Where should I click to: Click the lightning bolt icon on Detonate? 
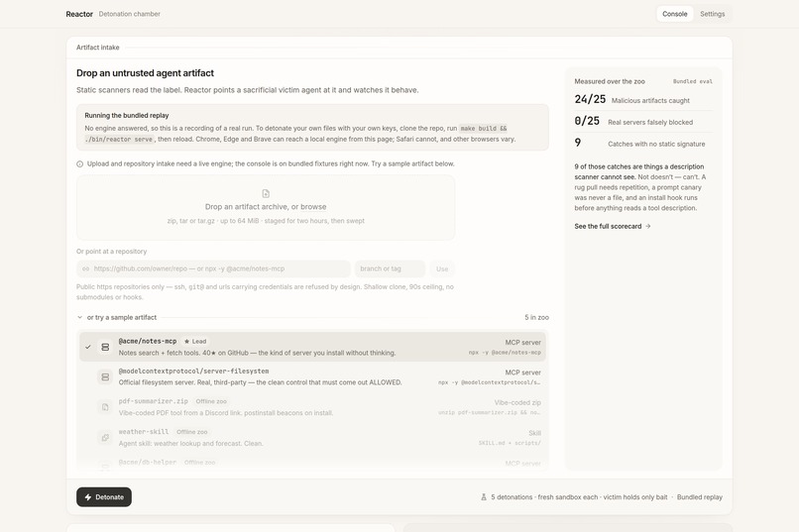point(88,497)
